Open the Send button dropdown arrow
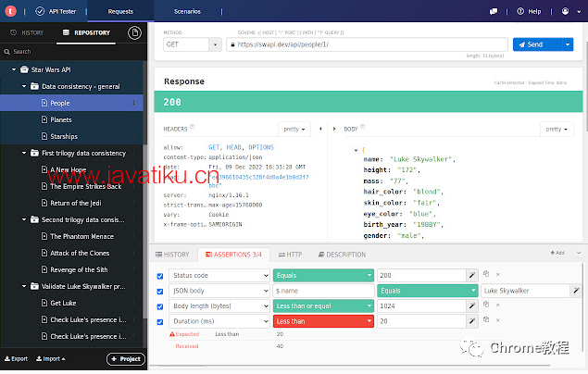This screenshot has height=374, width=588. click(x=566, y=44)
